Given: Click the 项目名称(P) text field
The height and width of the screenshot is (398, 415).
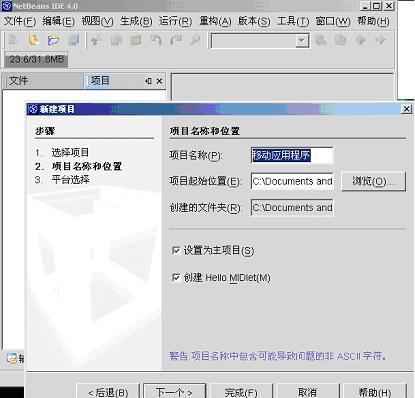Looking at the screenshot, I should coord(292,155).
